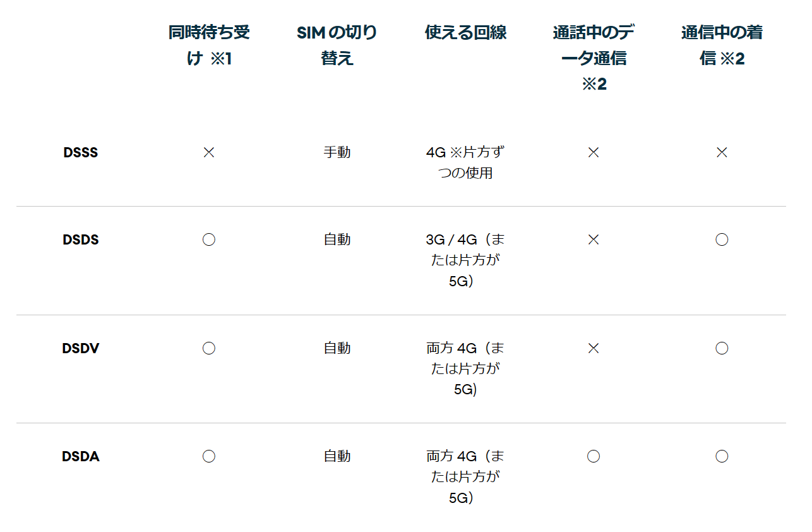Click the ○ under 同時待ち受け for DSDA
The width and height of the screenshot is (812, 532).
tap(209, 456)
